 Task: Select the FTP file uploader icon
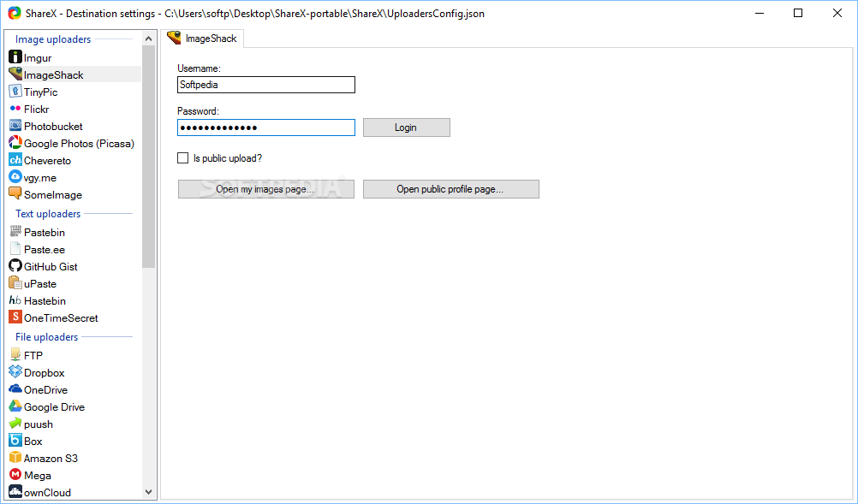[15, 354]
